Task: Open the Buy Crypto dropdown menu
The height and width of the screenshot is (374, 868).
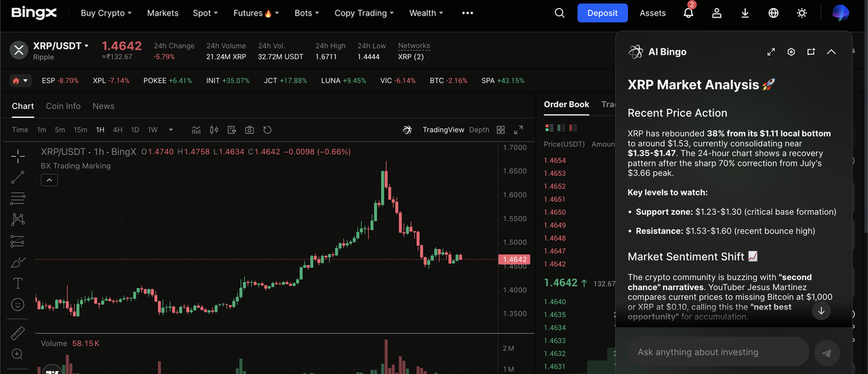Action: (106, 13)
